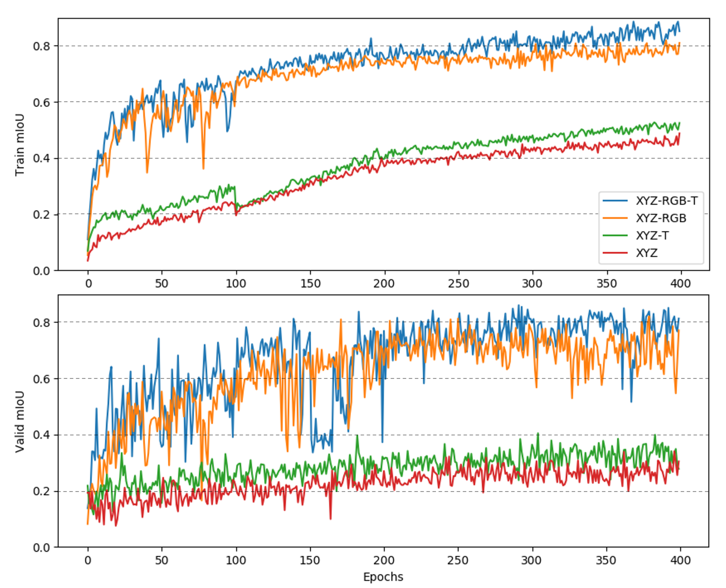This screenshot has height=588, width=726.
Task: Click the 50 tick on top plot x-axis
Action: [162, 283]
